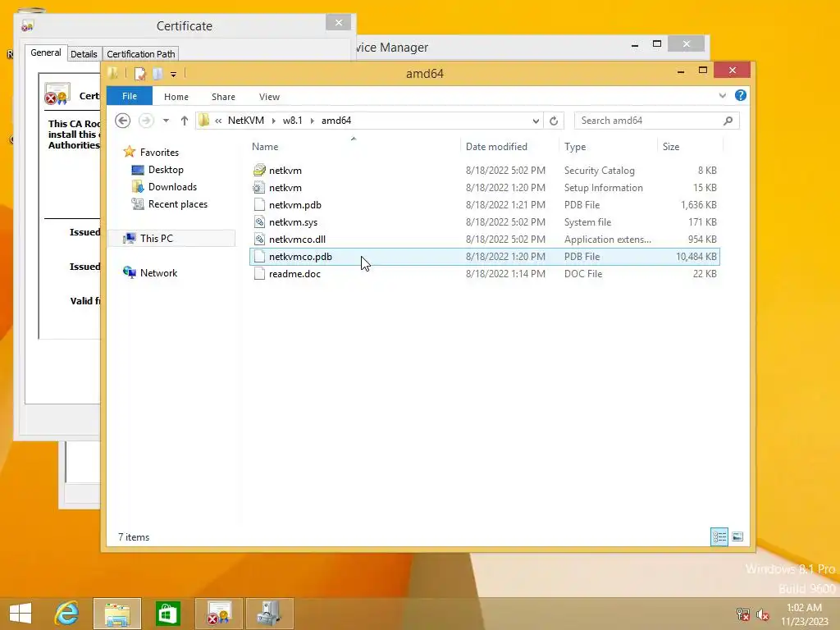Click the folder icon in title bar
840x630 pixels.
(x=113, y=73)
